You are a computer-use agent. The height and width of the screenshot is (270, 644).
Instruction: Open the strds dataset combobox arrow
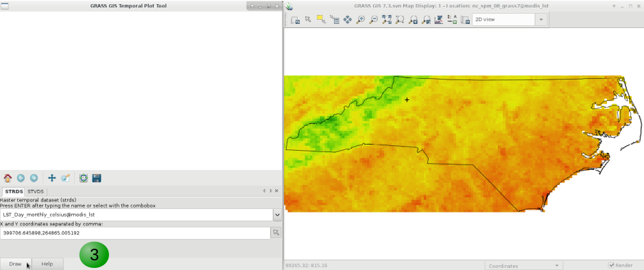click(x=277, y=214)
